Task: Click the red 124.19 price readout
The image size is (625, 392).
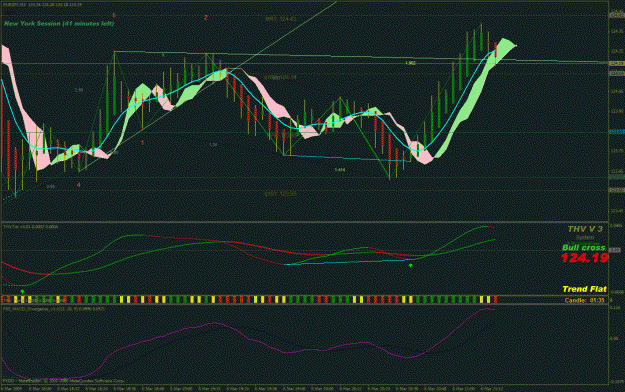Action: coord(584,258)
